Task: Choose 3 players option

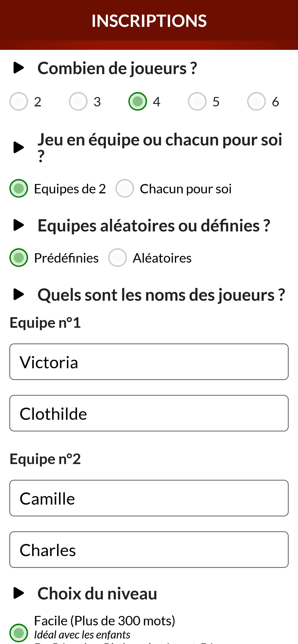Action: (78, 101)
